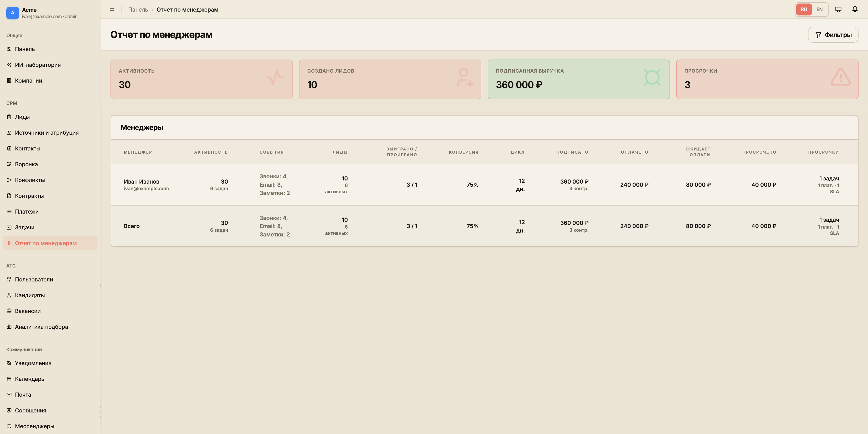Viewport: 868px width, 434px height.
Task: Switch interface language to EN
Action: point(820,9)
